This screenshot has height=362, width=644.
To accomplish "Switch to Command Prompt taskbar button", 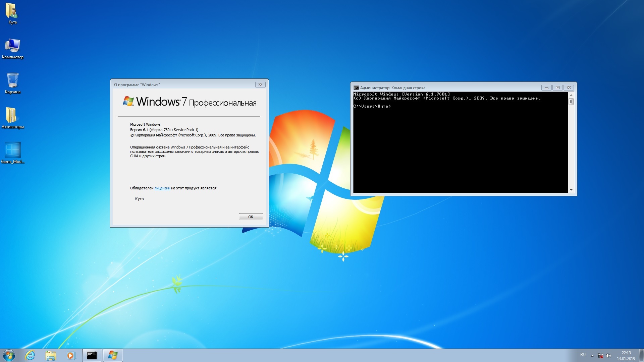I will click(x=92, y=355).
